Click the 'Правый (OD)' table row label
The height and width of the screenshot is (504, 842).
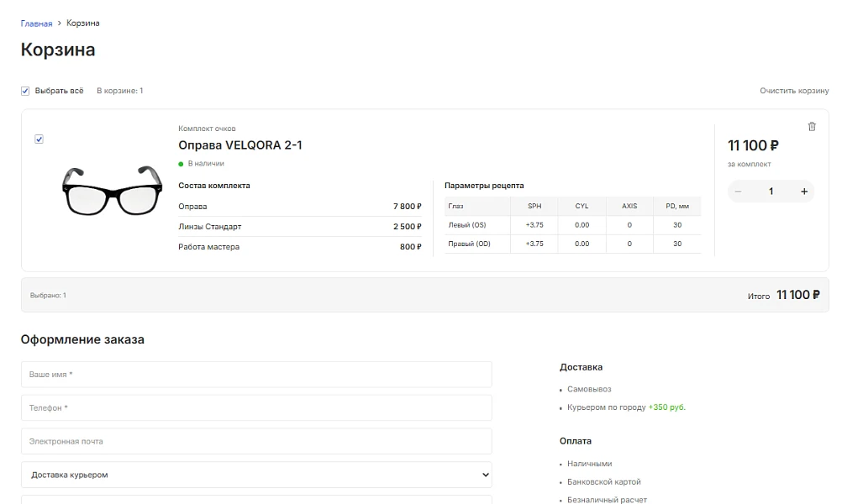[470, 244]
